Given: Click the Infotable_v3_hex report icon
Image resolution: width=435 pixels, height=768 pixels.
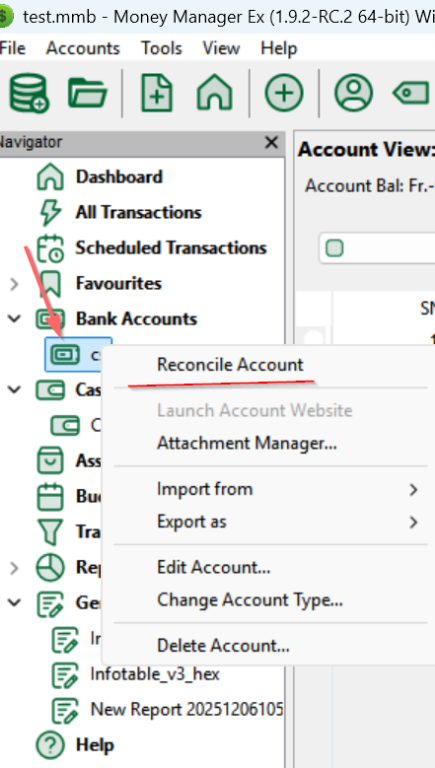Looking at the screenshot, I should pyautogui.click(x=65, y=674).
